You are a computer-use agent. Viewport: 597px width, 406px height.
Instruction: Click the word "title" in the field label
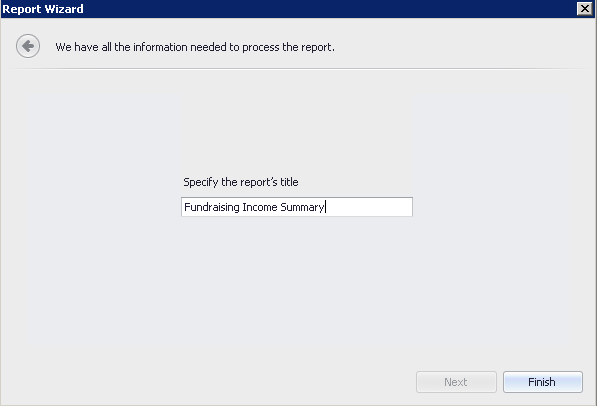pos(289,182)
